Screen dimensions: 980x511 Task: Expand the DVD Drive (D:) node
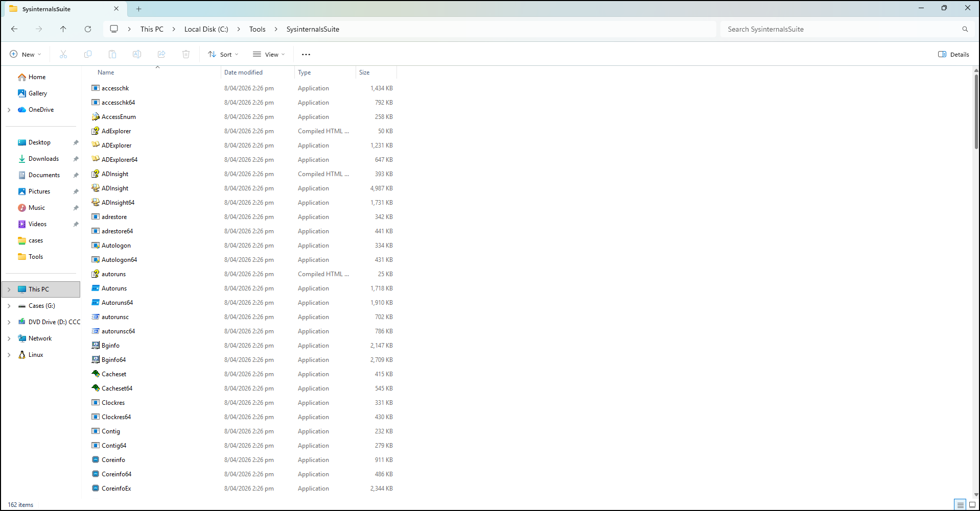click(x=9, y=322)
